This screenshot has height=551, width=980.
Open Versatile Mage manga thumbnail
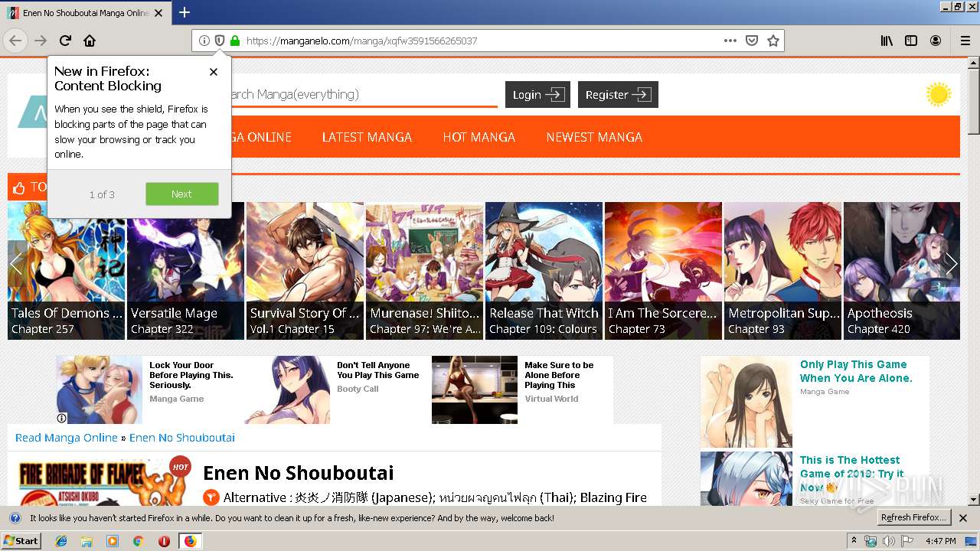pos(185,271)
